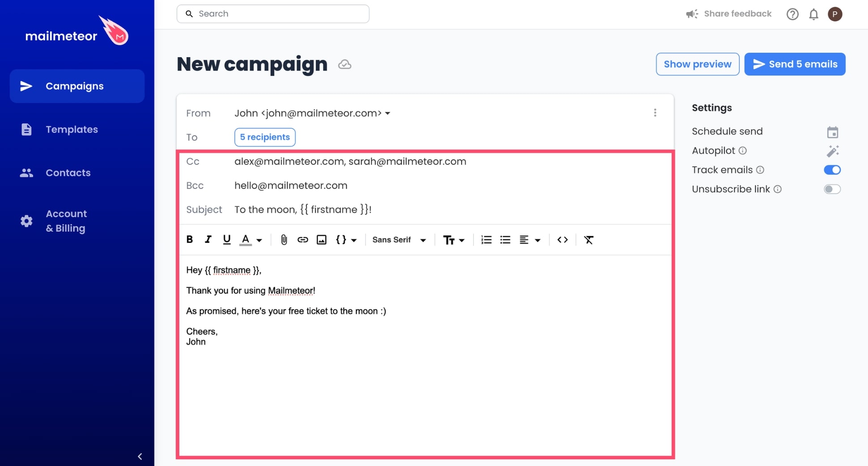The height and width of the screenshot is (466, 868).
Task: Insert a hyperlink using the link icon
Action: coord(303,240)
